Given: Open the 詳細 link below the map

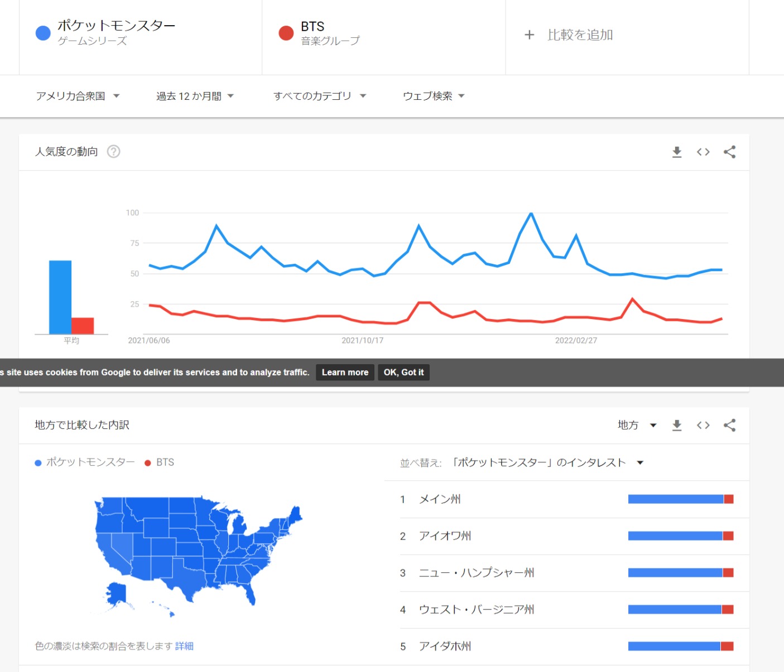Looking at the screenshot, I should [184, 646].
